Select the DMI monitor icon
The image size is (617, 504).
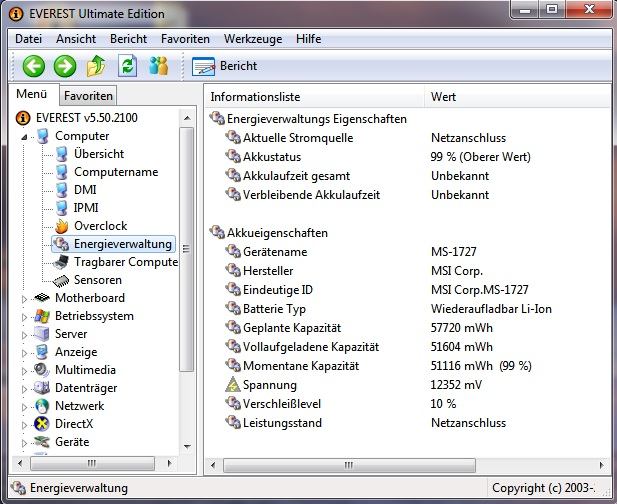tap(62, 190)
